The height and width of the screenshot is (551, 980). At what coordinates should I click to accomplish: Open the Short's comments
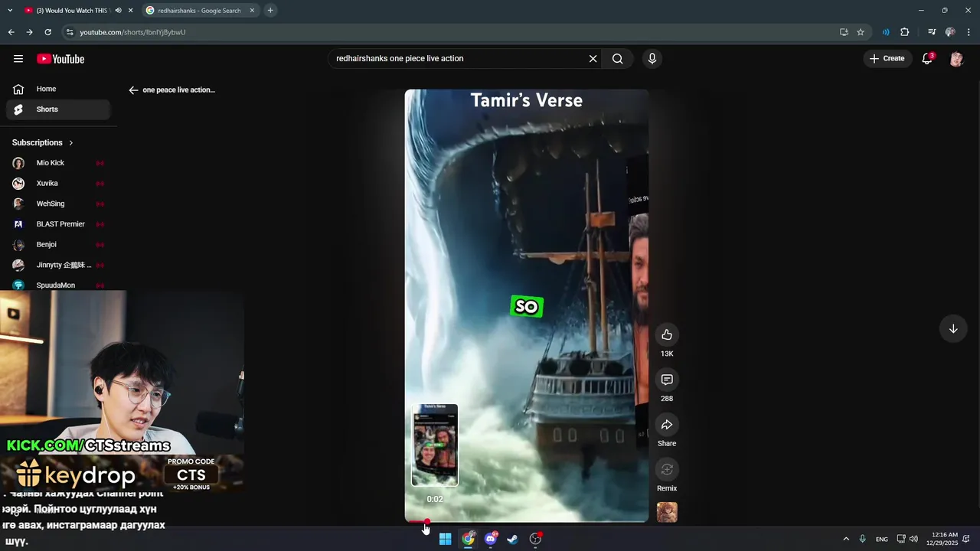click(x=667, y=380)
